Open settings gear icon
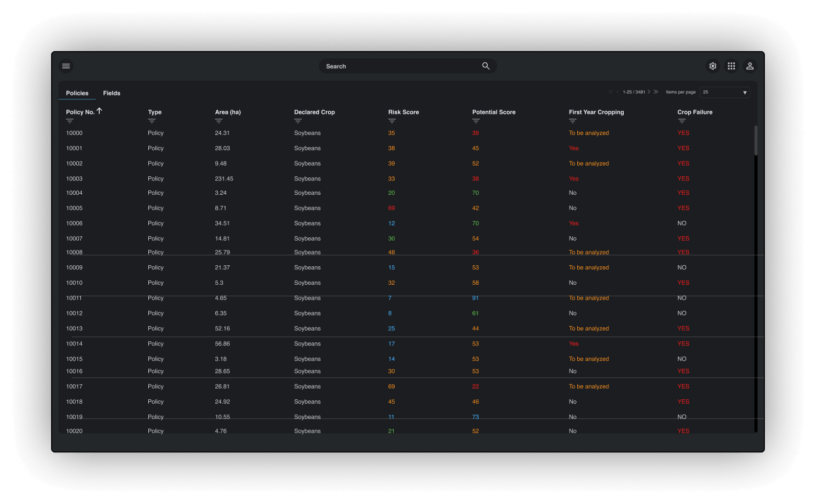 click(713, 66)
